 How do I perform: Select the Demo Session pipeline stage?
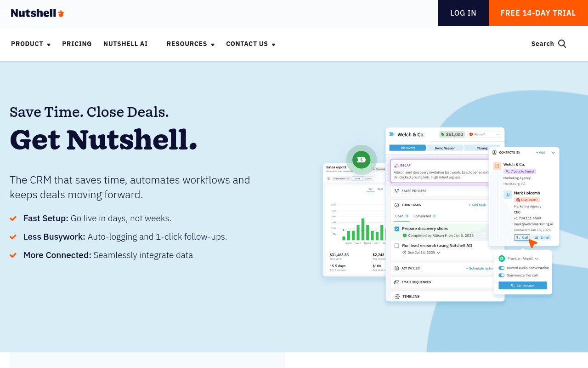coord(445,148)
